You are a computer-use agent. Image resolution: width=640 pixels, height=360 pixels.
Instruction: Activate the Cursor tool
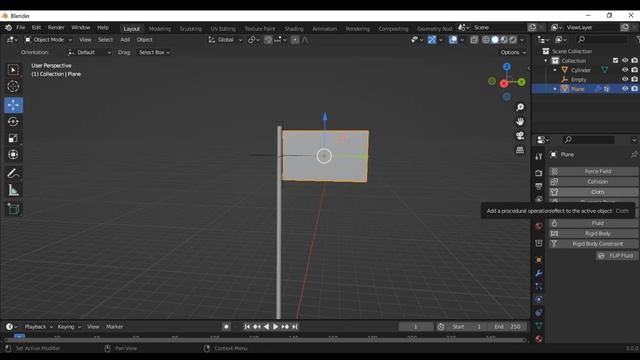13,87
